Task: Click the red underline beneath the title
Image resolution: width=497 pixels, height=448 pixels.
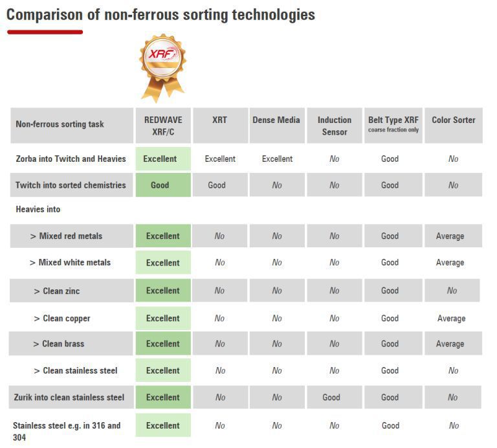Action: pos(45,31)
